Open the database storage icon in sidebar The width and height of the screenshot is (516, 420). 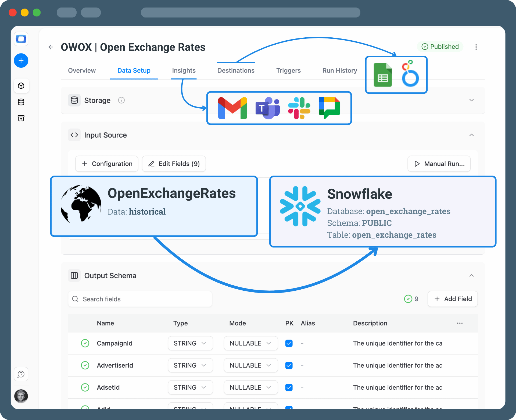(21, 102)
